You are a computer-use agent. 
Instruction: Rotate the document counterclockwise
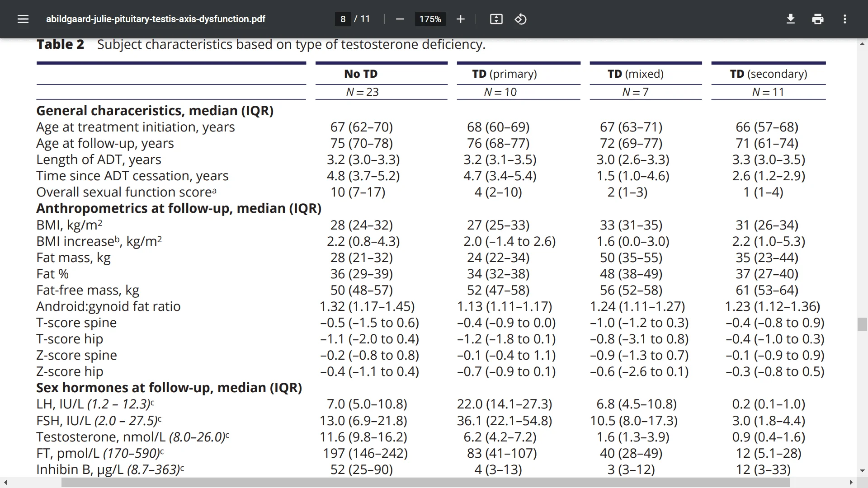point(520,19)
